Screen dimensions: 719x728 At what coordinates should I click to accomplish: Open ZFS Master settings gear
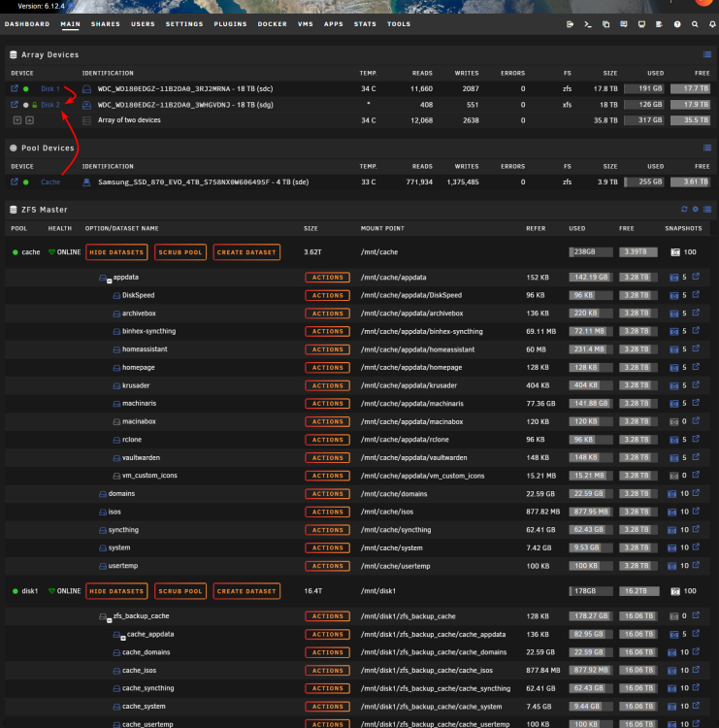coord(696,210)
